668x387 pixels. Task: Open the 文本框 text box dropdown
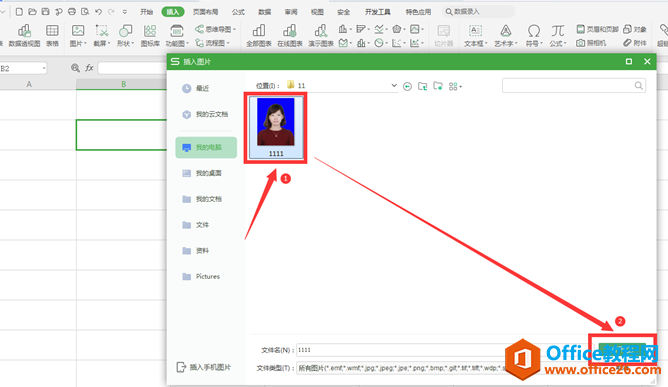pyautogui.click(x=475, y=36)
